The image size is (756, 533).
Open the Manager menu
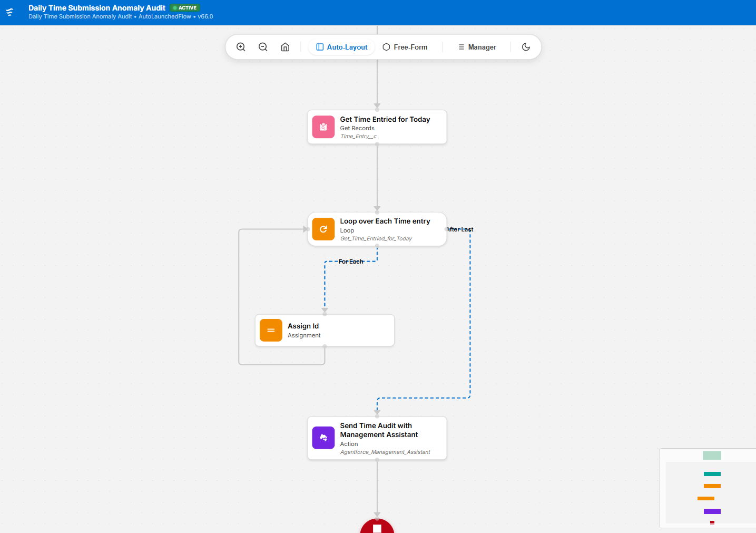pos(477,47)
